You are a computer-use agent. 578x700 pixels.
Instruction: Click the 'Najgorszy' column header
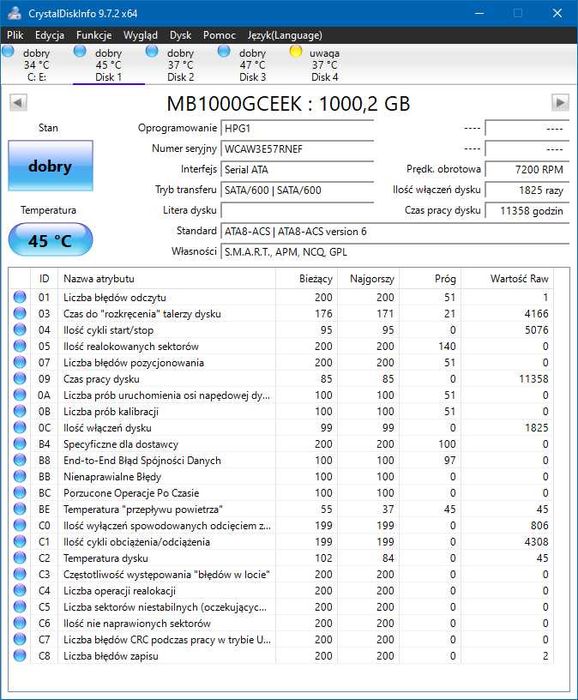[368, 279]
